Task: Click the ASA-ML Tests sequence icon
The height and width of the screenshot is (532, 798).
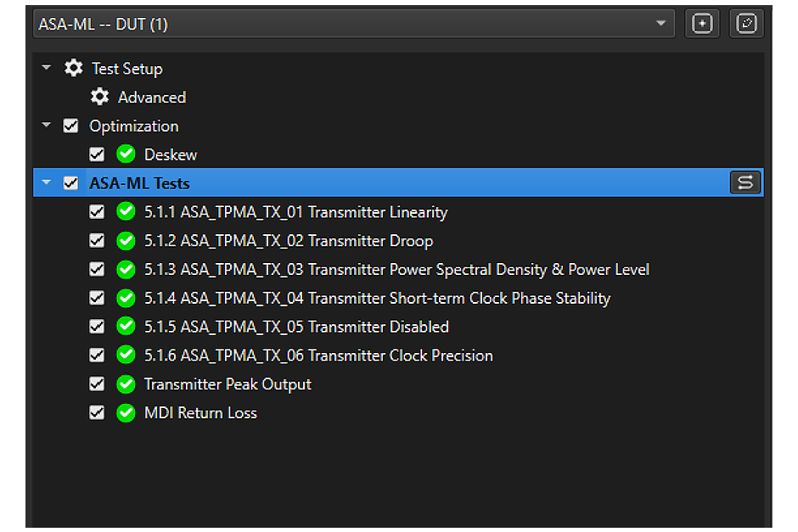Action: pos(745,183)
